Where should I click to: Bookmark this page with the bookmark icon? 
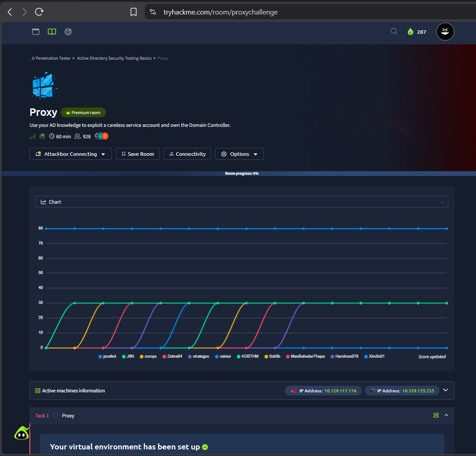tap(133, 12)
